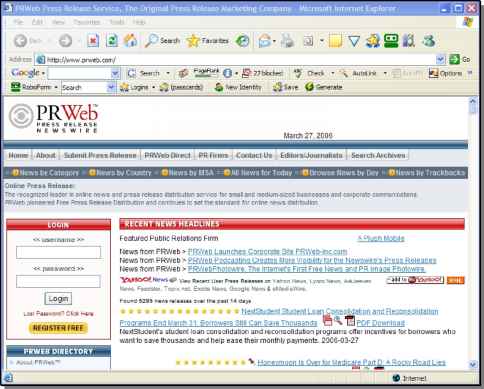484x389 pixels.
Task: Open the Search Archives tab
Action: [378, 155]
